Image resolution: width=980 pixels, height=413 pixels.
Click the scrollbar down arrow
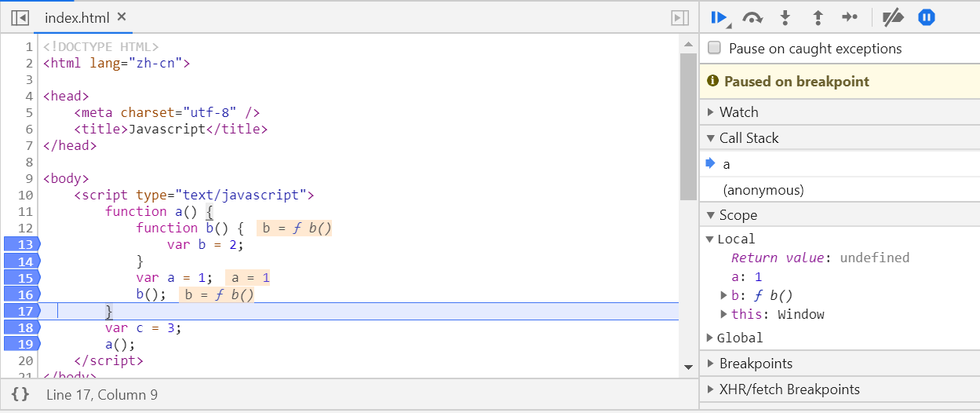(x=688, y=367)
